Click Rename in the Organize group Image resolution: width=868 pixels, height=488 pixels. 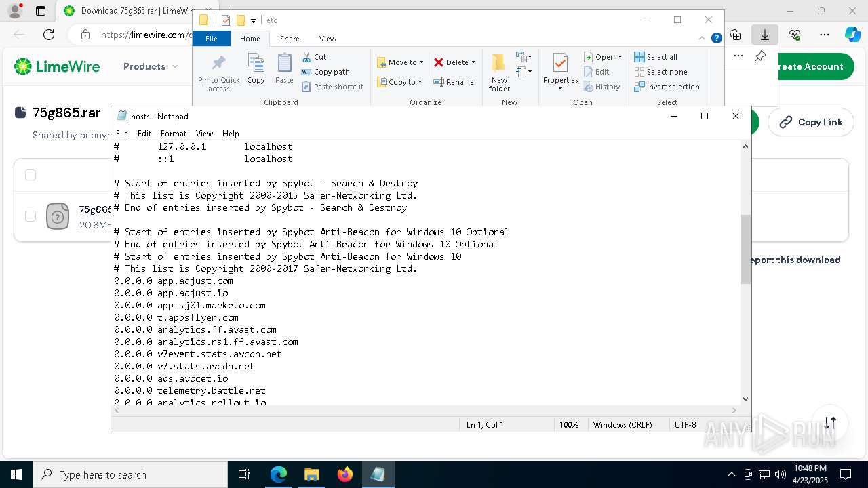(454, 82)
